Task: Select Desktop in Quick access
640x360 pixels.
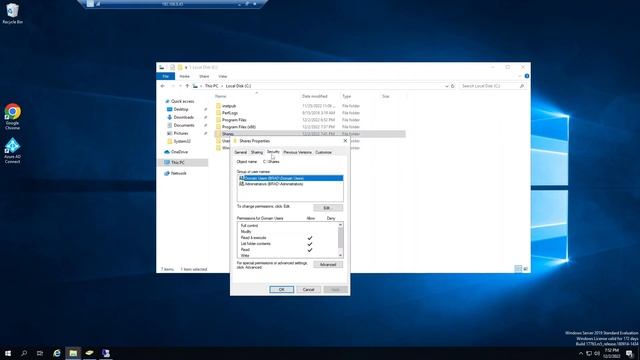Action: (x=181, y=109)
